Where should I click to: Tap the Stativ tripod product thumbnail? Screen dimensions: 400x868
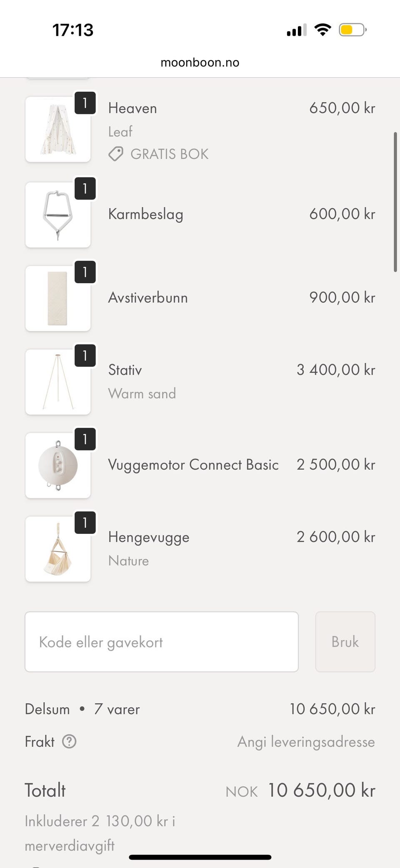pos(58,382)
